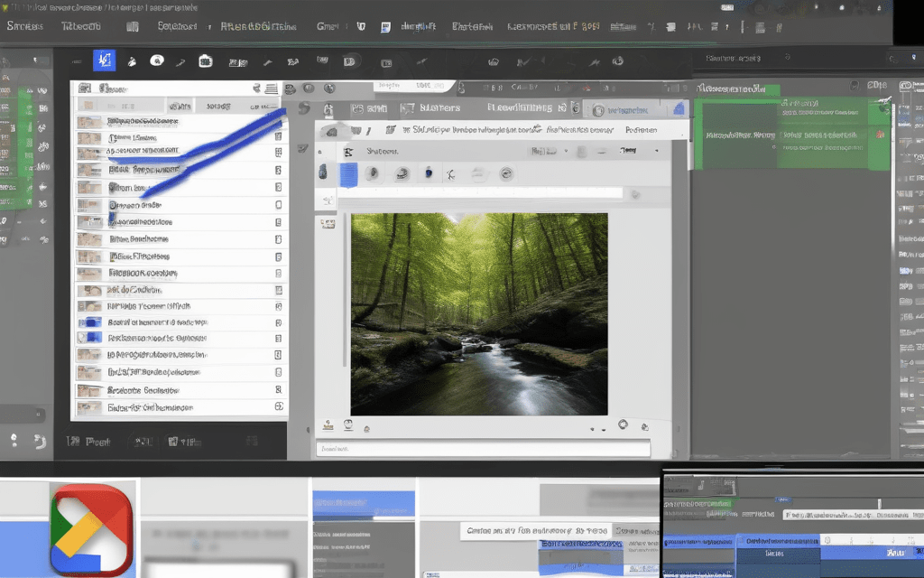Click the blue square icon in editor toolbar
Screen dimensions: 924x578
click(x=348, y=174)
